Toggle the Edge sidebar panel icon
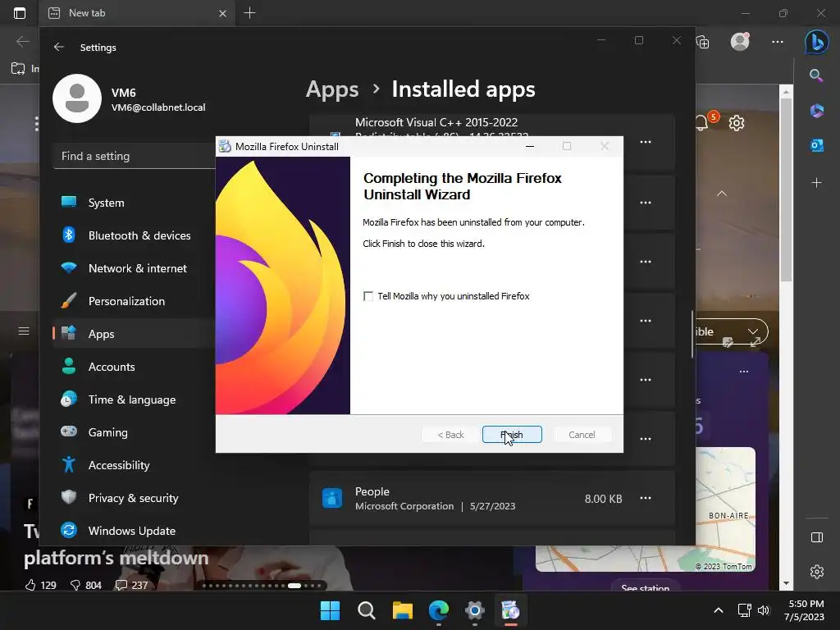840x630 pixels. coord(816,537)
